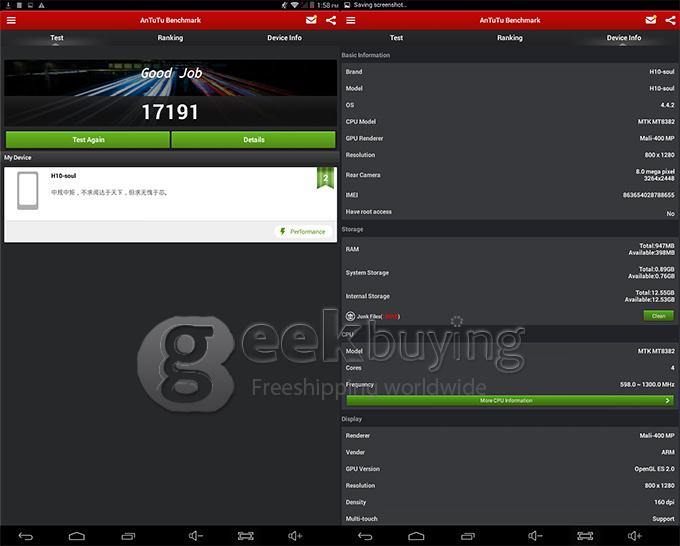Tap the Performance button on the device card
The width and height of the screenshot is (680, 546).
pyautogui.click(x=302, y=231)
